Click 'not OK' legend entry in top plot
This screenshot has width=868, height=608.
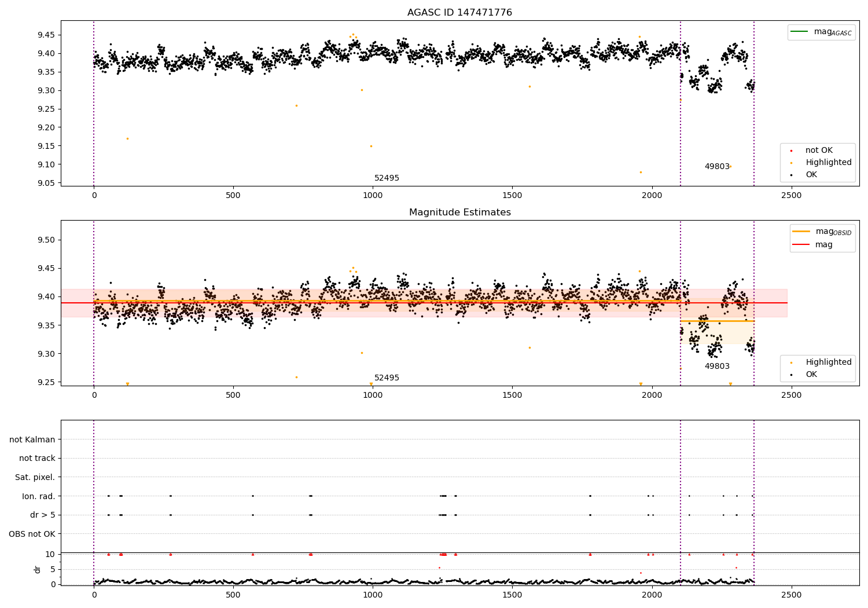pyautogui.click(x=819, y=151)
